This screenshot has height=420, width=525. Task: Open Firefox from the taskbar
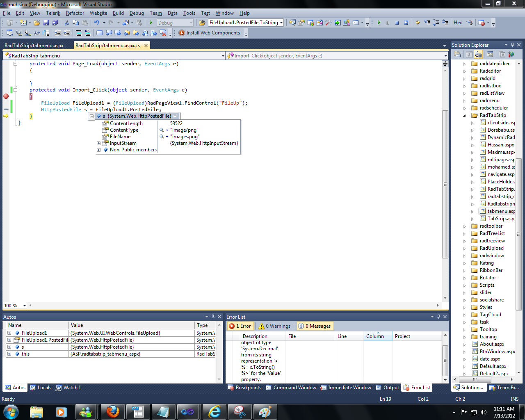click(x=113, y=411)
